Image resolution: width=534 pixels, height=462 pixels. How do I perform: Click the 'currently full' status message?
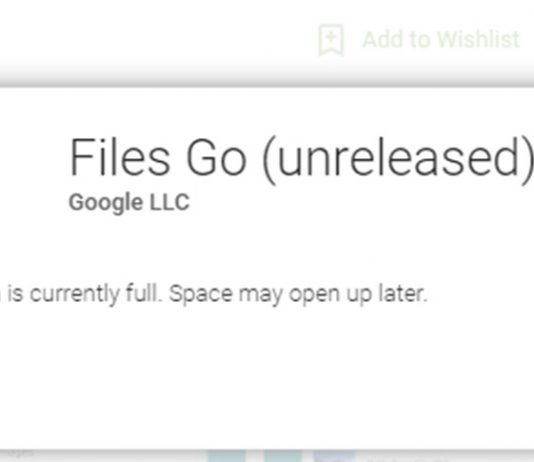point(214,294)
